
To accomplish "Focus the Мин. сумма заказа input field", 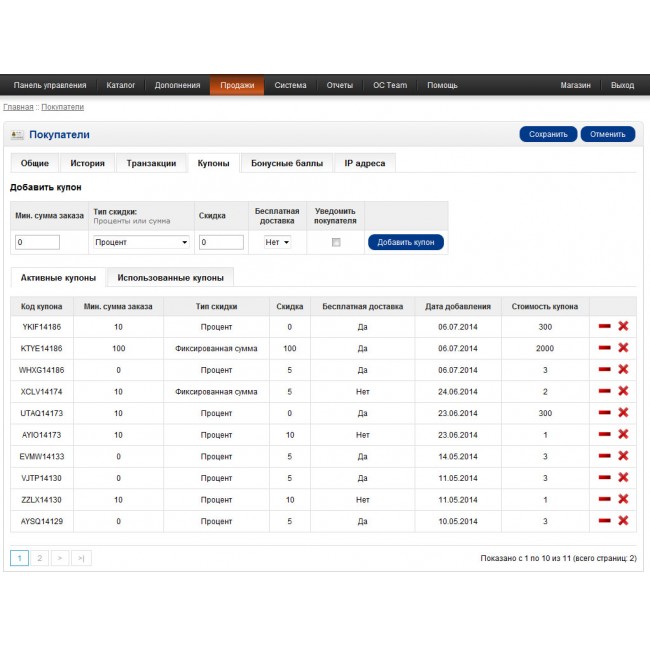I will tap(38, 242).
